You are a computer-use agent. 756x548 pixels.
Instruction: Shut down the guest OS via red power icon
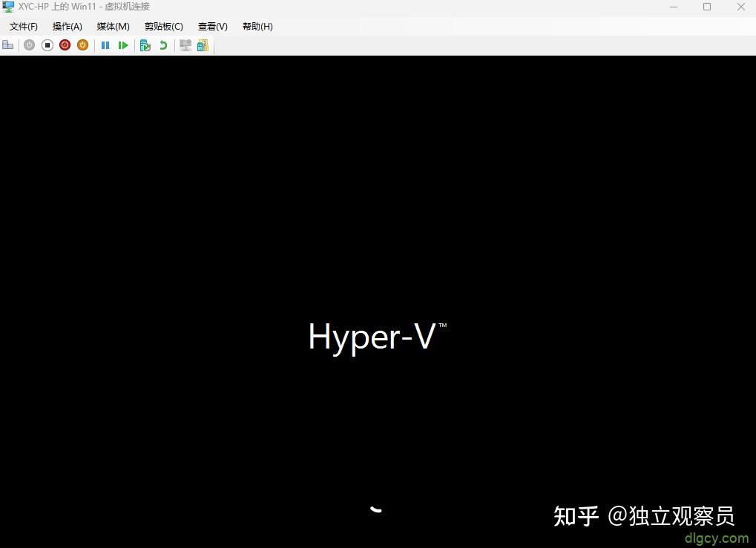(65, 44)
